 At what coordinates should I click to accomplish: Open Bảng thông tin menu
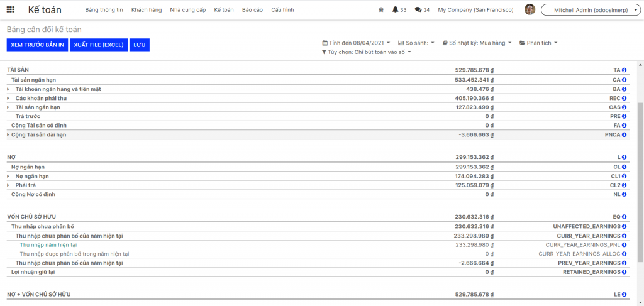[104, 10]
